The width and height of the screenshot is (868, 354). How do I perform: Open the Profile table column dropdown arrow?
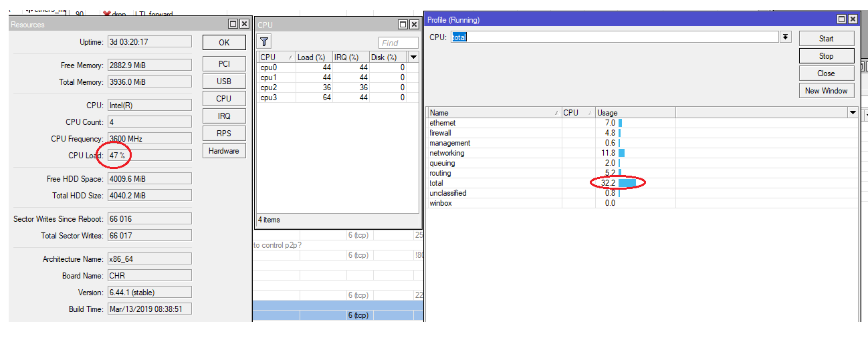tap(853, 113)
